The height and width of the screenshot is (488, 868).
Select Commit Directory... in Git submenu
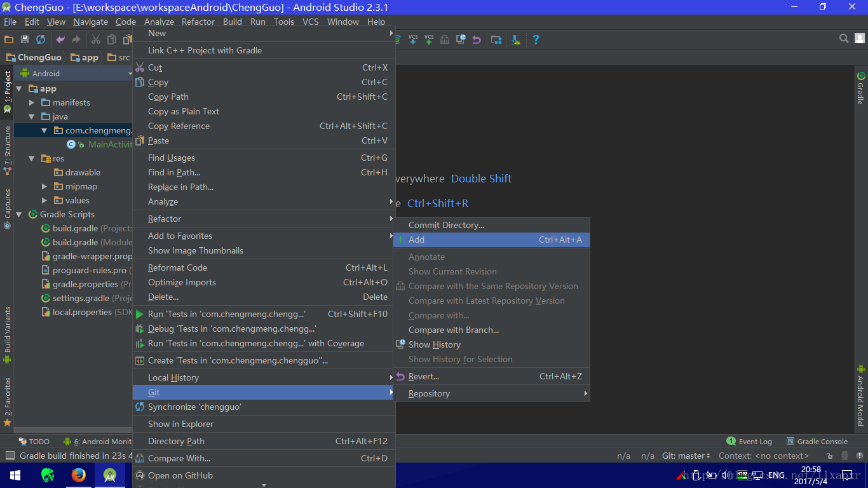[x=492, y=225]
